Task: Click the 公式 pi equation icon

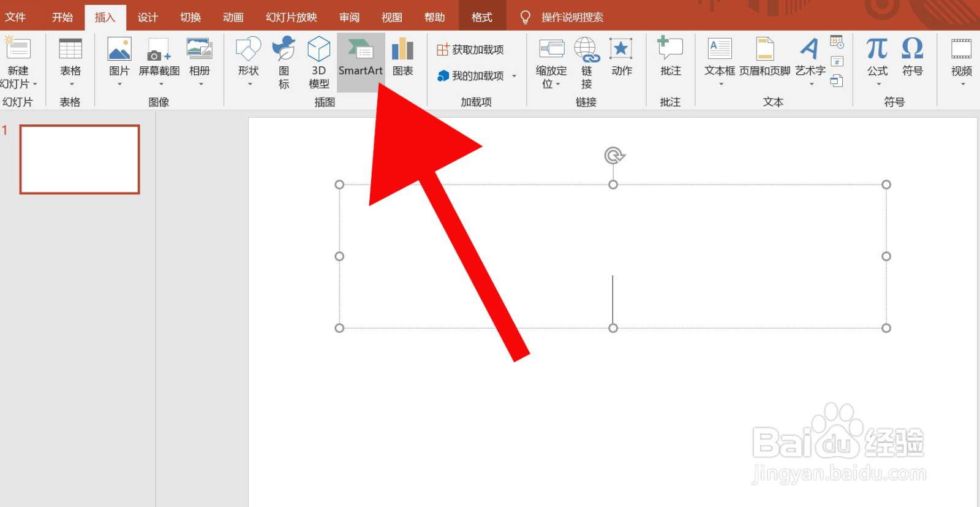Action: (x=877, y=48)
